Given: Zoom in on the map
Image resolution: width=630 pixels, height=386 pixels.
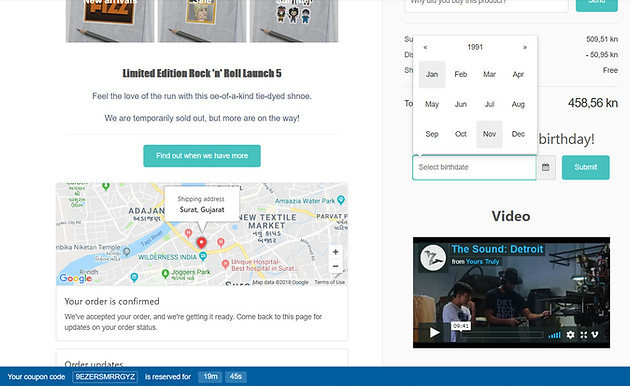Looking at the screenshot, I should click(335, 252).
